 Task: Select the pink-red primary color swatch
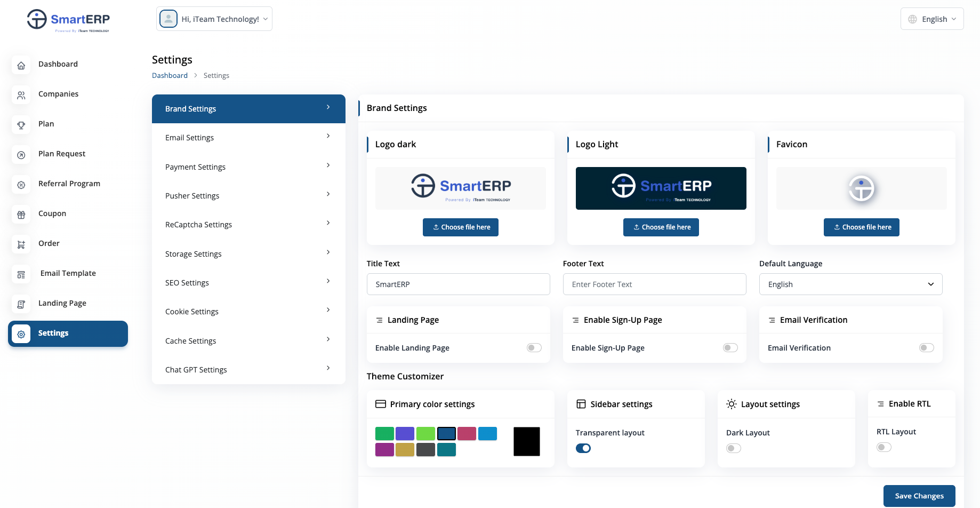pyautogui.click(x=467, y=434)
